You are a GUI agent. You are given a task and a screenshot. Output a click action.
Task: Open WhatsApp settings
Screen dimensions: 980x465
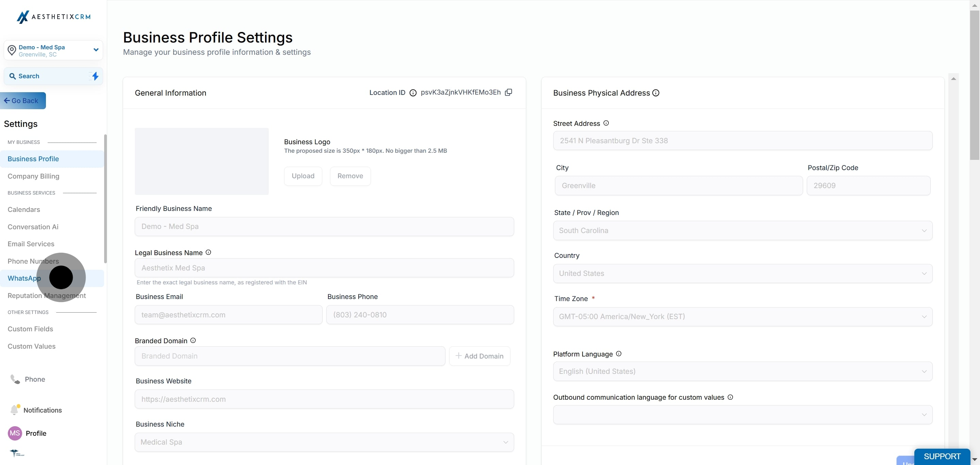[x=52, y=278]
